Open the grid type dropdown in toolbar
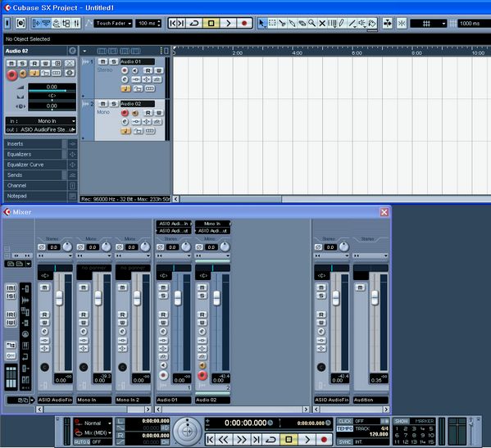491x448 pixels. tap(428, 24)
